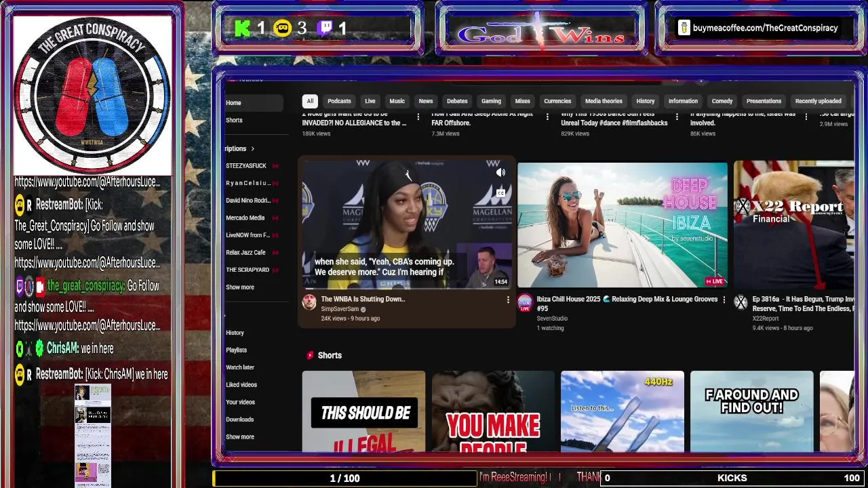Open the RyanCelsiu subscription channel
The image size is (868, 488).
(248, 184)
